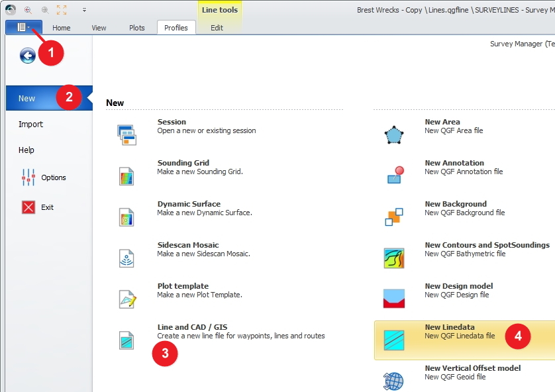Expand the Line and CAD / GIS entry

point(126,340)
